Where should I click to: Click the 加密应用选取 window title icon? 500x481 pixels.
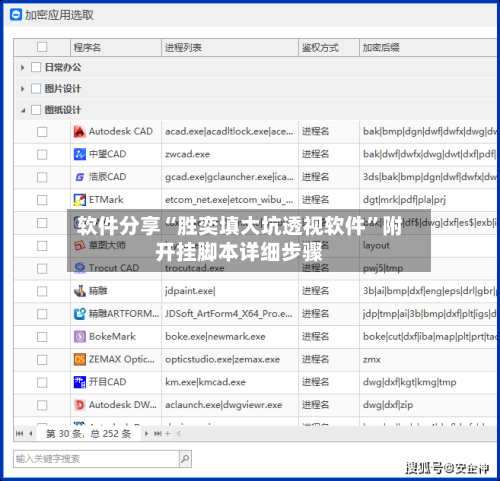pyautogui.click(x=16, y=15)
